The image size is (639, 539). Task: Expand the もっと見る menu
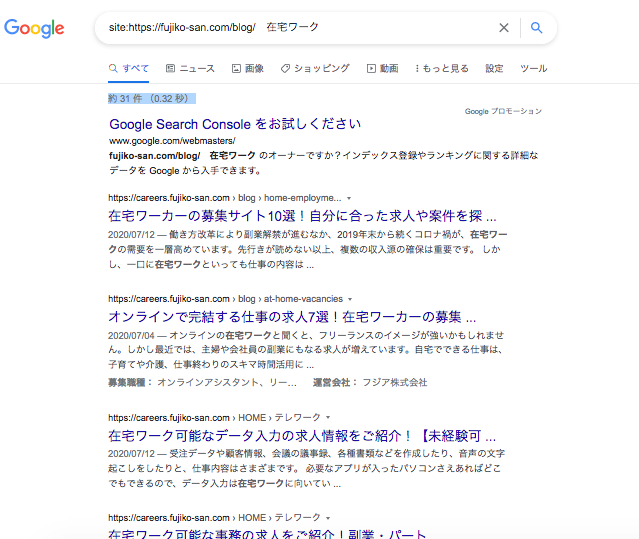pyautogui.click(x=442, y=68)
